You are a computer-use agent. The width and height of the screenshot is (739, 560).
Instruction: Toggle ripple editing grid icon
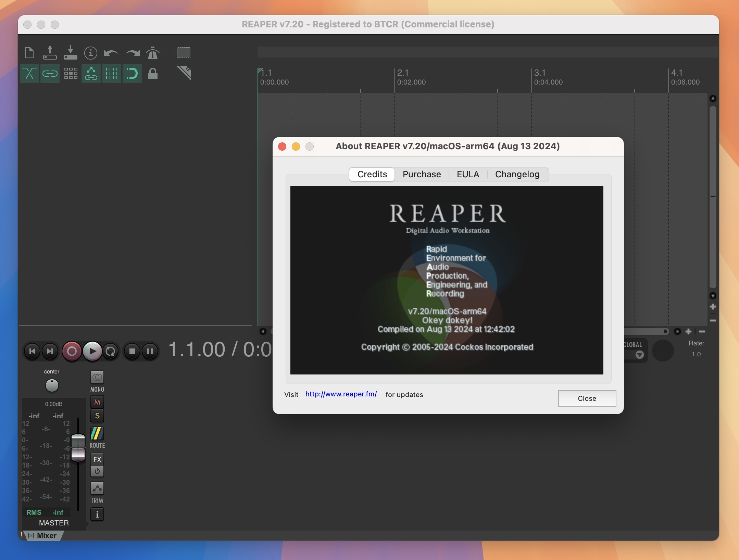[x=71, y=73]
